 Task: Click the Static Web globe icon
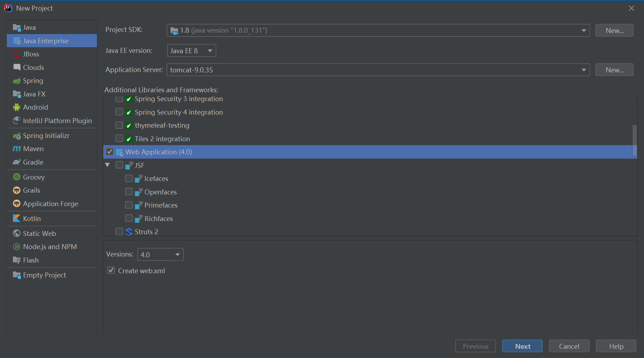point(17,233)
